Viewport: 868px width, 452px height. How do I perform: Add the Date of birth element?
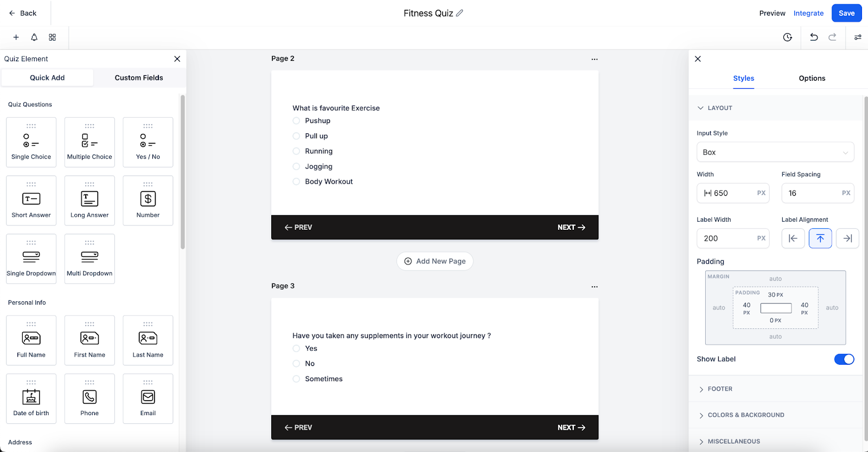point(31,398)
